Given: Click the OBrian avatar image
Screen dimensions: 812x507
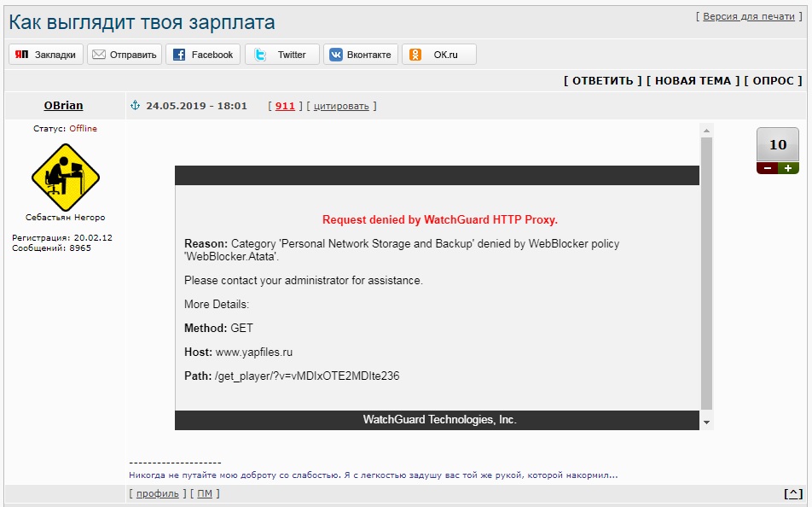Looking at the screenshot, I should click(65, 178).
